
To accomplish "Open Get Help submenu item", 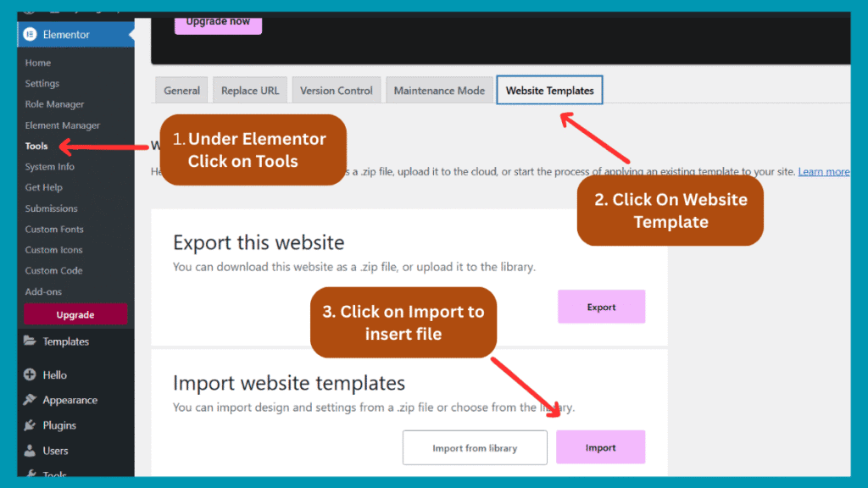I will [44, 187].
